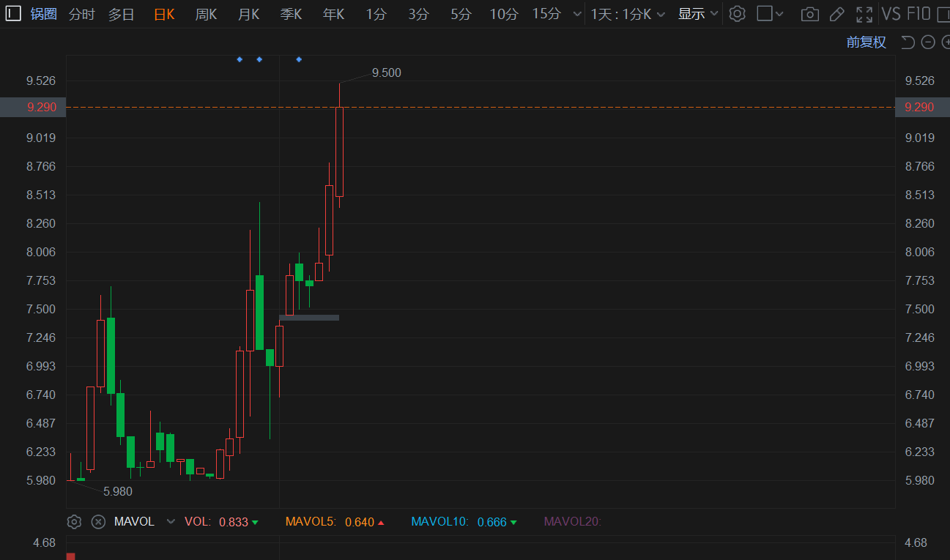Open F10 company information

(x=919, y=14)
